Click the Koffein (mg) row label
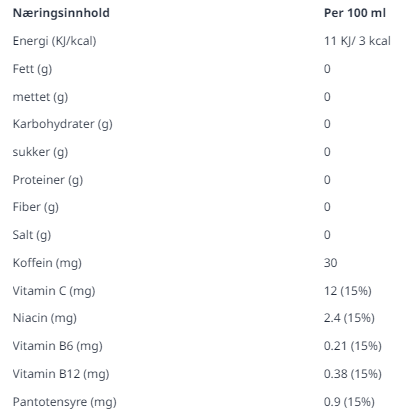The image size is (418, 415). click(x=47, y=263)
